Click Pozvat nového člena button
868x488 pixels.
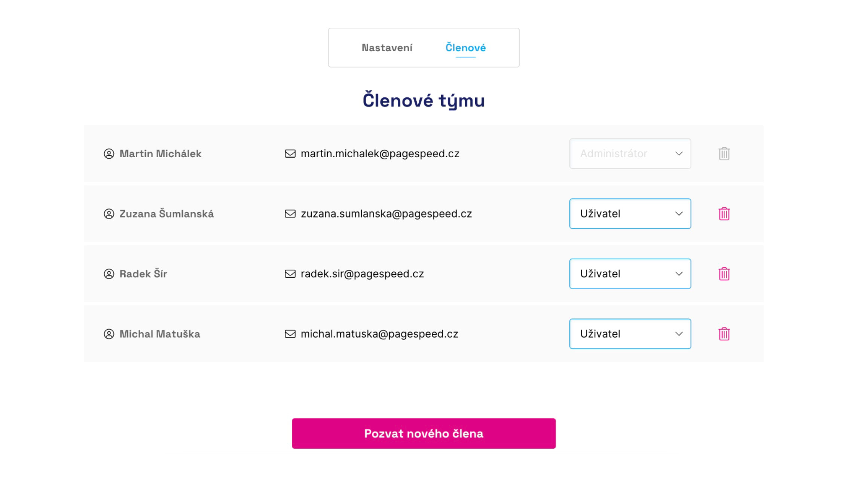[x=424, y=433]
